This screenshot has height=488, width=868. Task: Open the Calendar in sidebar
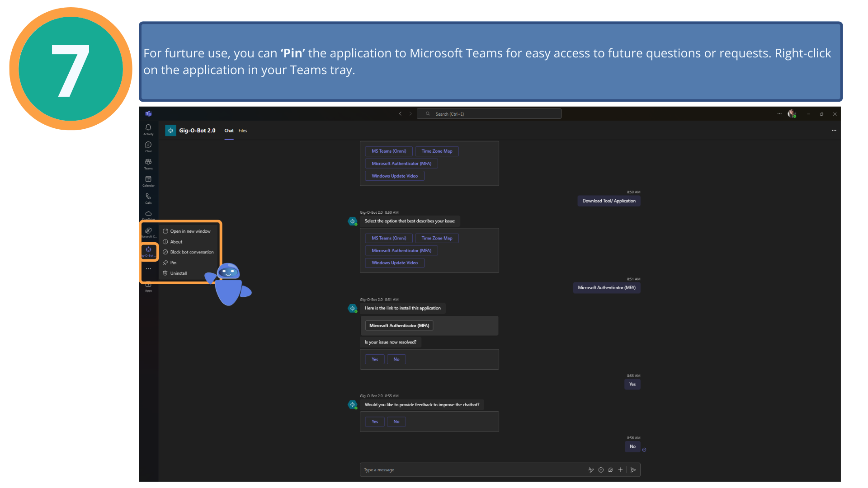tap(148, 181)
